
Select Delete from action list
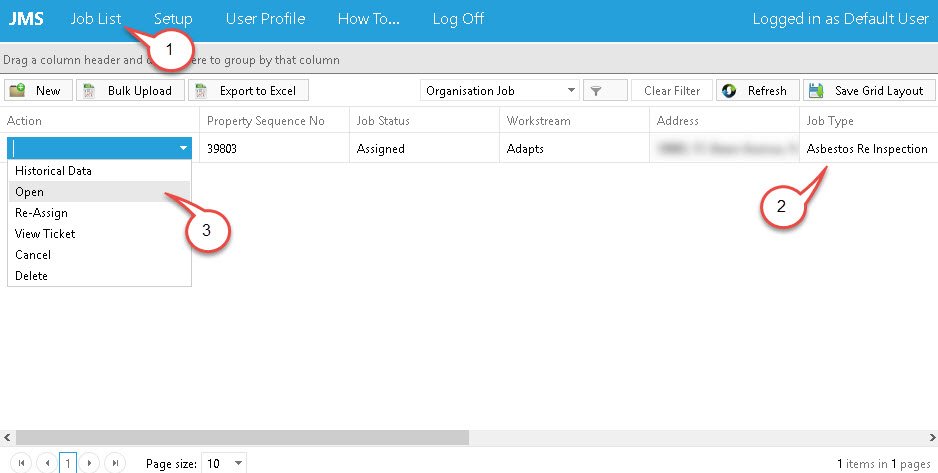[99, 275]
